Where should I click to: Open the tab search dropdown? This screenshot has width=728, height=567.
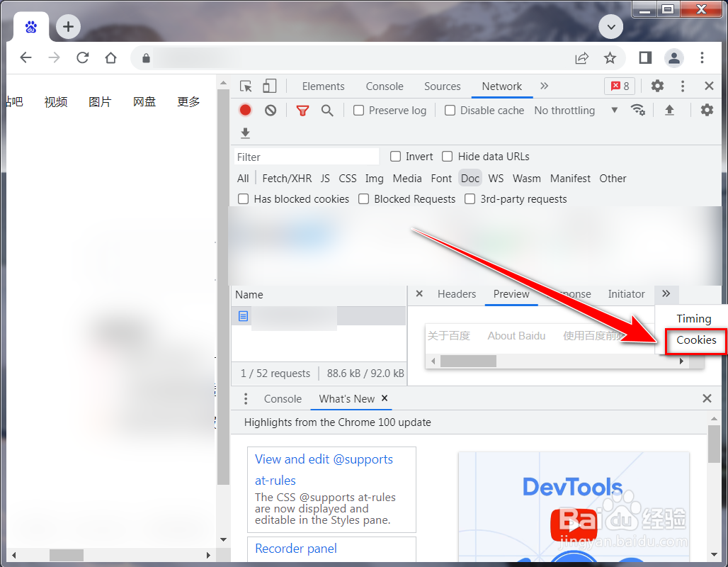611,27
